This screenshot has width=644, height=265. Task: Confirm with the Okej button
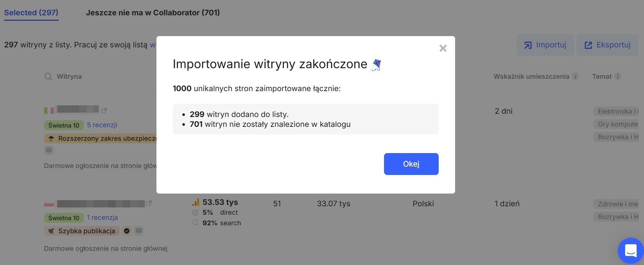(x=411, y=164)
